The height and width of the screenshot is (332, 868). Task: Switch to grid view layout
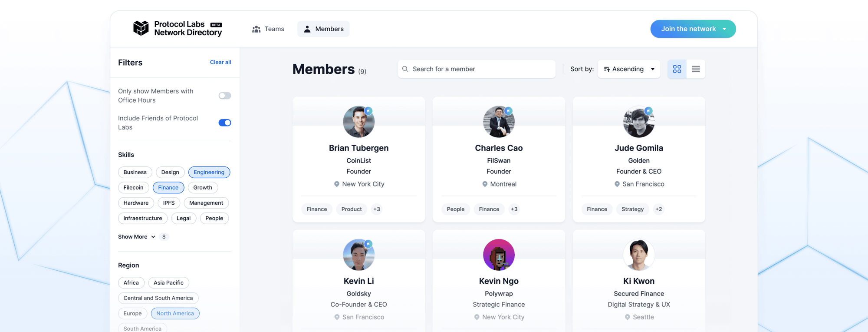pyautogui.click(x=677, y=69)
